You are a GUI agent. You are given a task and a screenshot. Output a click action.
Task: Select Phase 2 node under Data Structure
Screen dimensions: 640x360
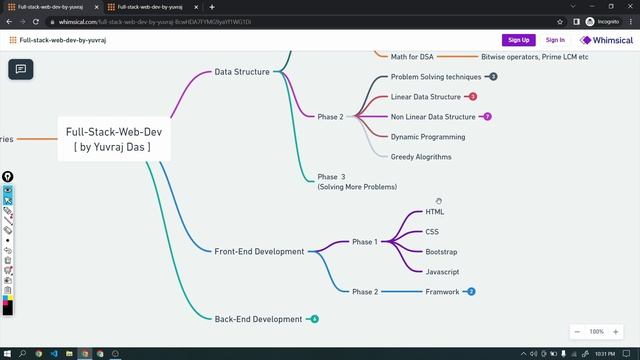[x=331, y=117]
